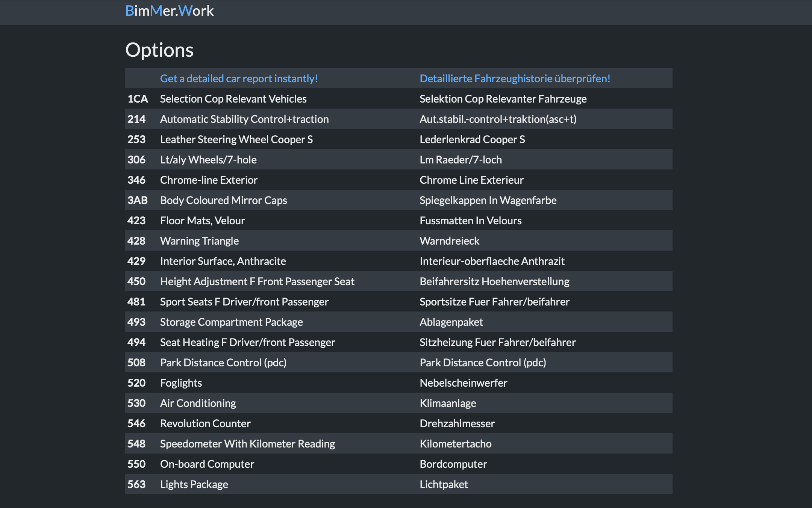This screenshot has height=508, width=812.
Task: Click 'Lights Package' option 563
Action: (194, 484)
